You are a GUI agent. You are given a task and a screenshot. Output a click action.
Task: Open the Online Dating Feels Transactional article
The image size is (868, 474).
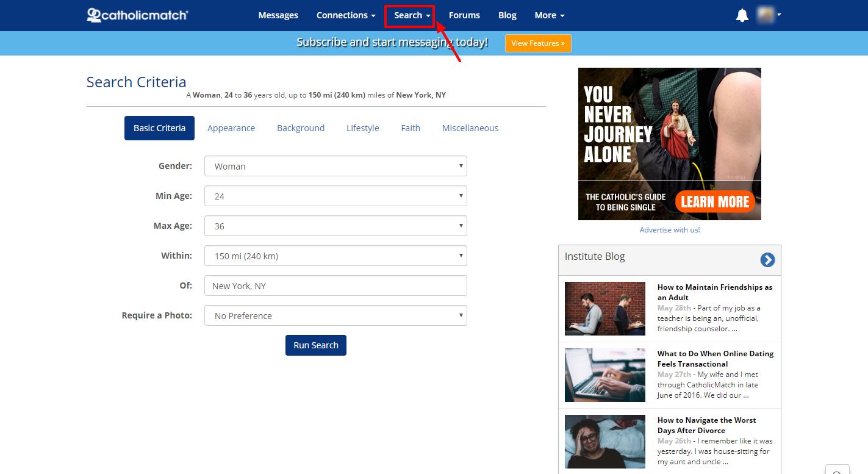[716, 359]
